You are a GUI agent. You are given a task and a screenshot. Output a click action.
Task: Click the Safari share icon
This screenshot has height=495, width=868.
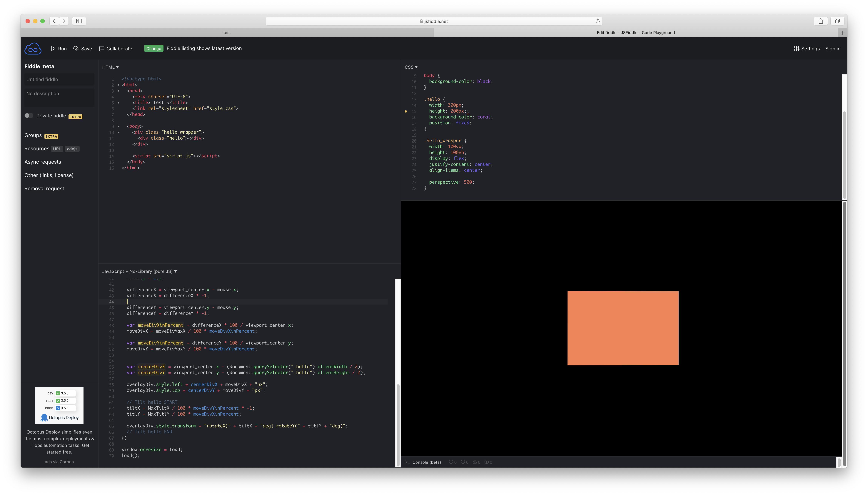(820, 21)
